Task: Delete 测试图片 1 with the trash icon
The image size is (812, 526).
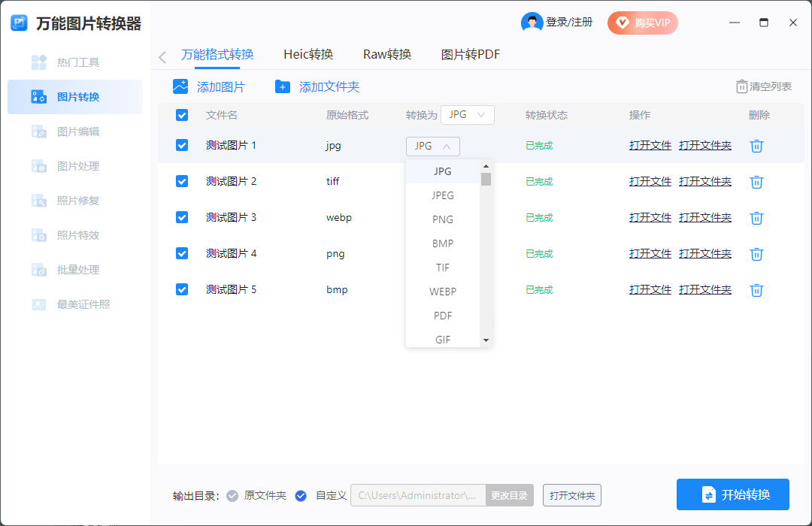Action: [757, 146]
